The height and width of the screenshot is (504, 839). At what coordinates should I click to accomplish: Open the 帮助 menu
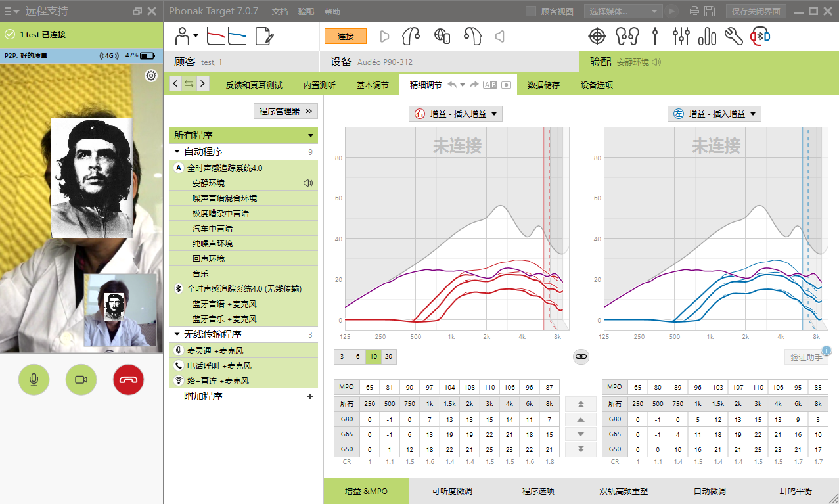(x=332, y=11)
